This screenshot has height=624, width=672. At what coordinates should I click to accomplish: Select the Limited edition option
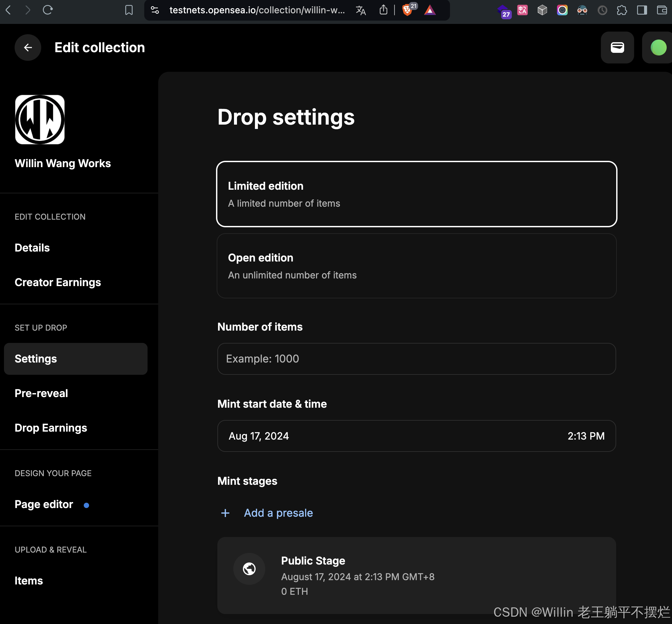(x=416, y=194)
